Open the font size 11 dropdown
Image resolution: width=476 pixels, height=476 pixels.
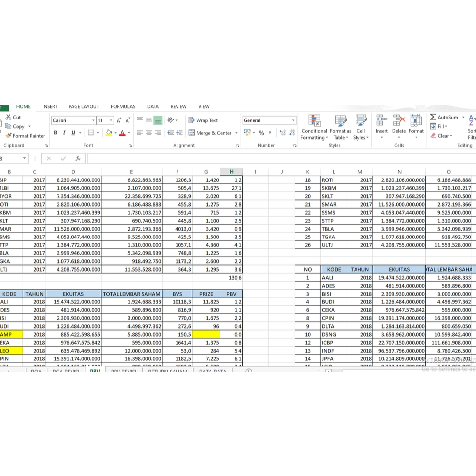111,120
